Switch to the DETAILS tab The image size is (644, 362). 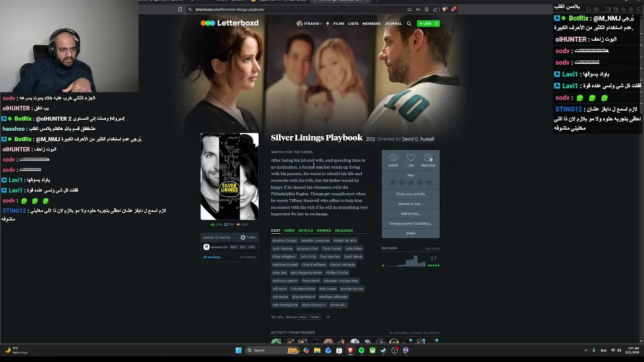(x=305, y=231)
